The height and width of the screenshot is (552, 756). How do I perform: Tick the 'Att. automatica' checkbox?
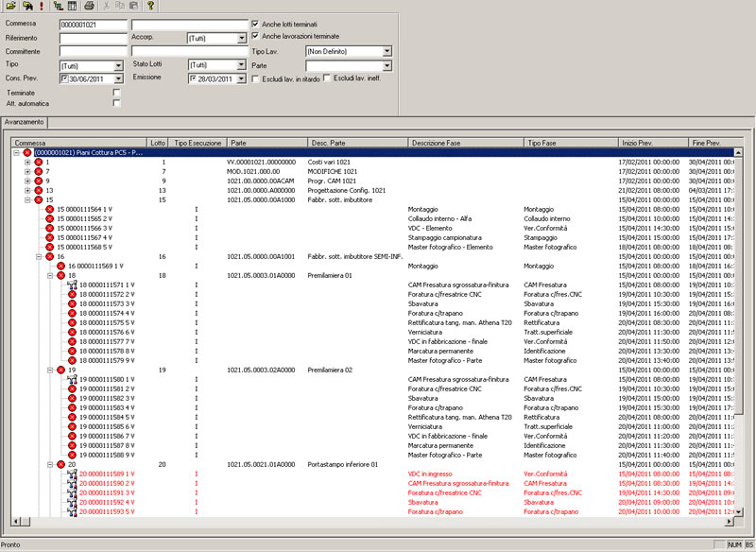coord(116,103)
